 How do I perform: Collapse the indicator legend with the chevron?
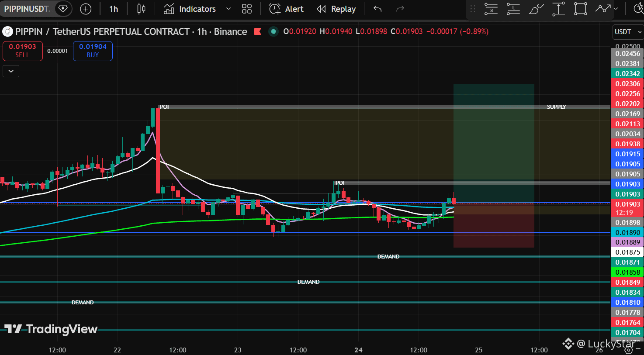pyautogui.click(x=11, y=71)
